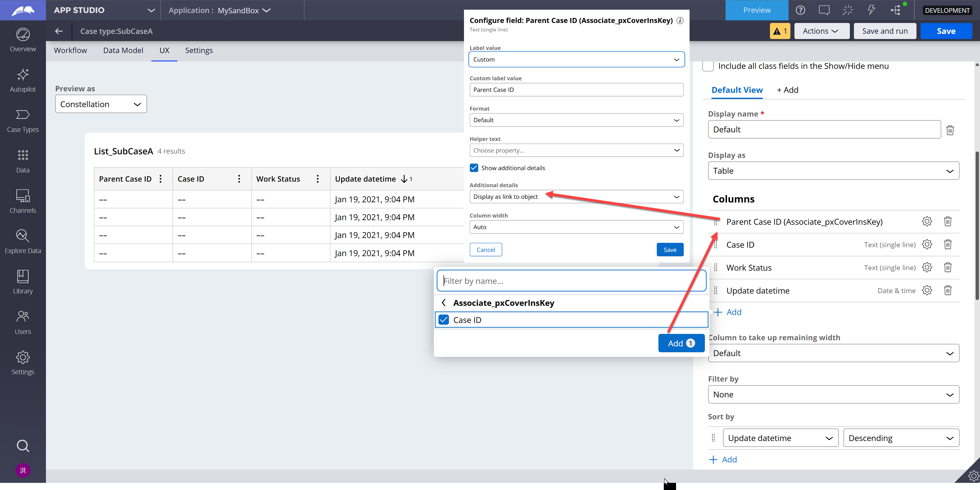Screen dimensions: 980x490
Task: Go to Explore Data in sidebar
Action: click(23, 241)
